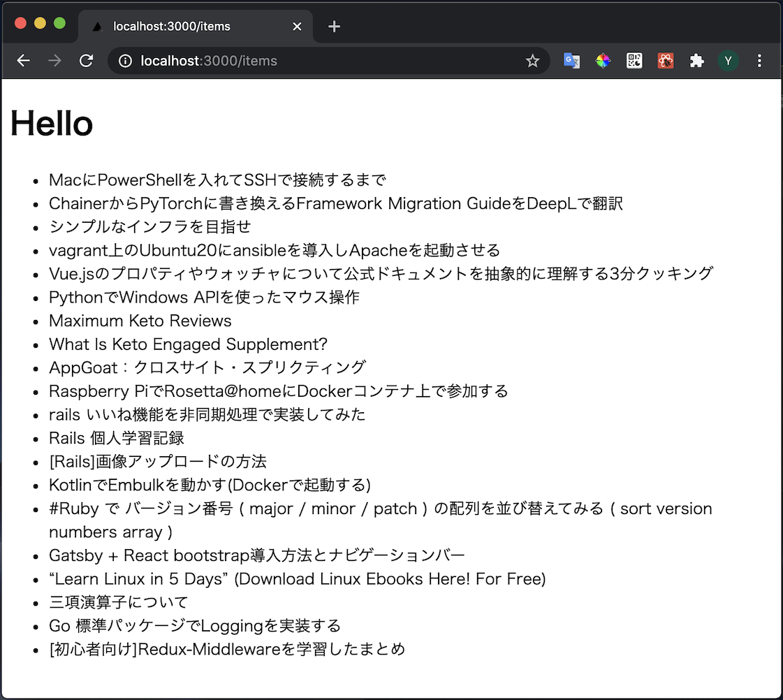Image resolution: width=783 pixels, height=700 pixels.
Task: Click the AppGoat list item
Action: (x=207, y=367)
